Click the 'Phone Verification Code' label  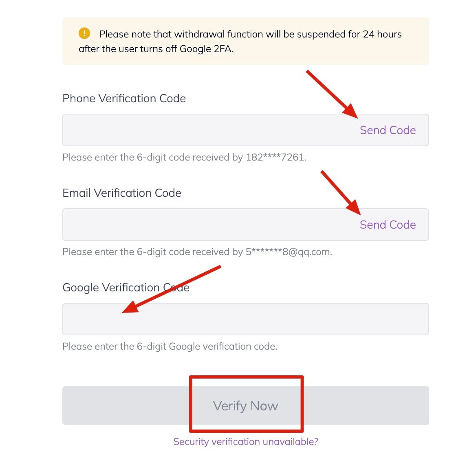(124, 99)
